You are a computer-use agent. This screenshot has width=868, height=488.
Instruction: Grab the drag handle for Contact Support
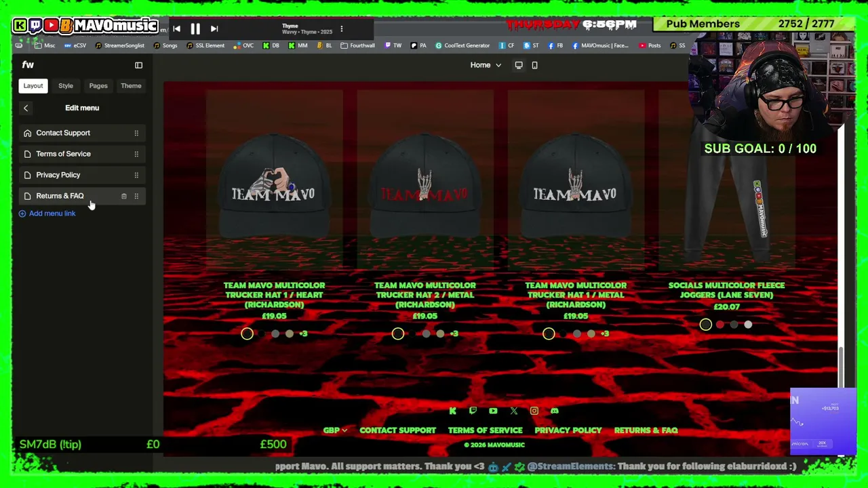click(136, 133)
